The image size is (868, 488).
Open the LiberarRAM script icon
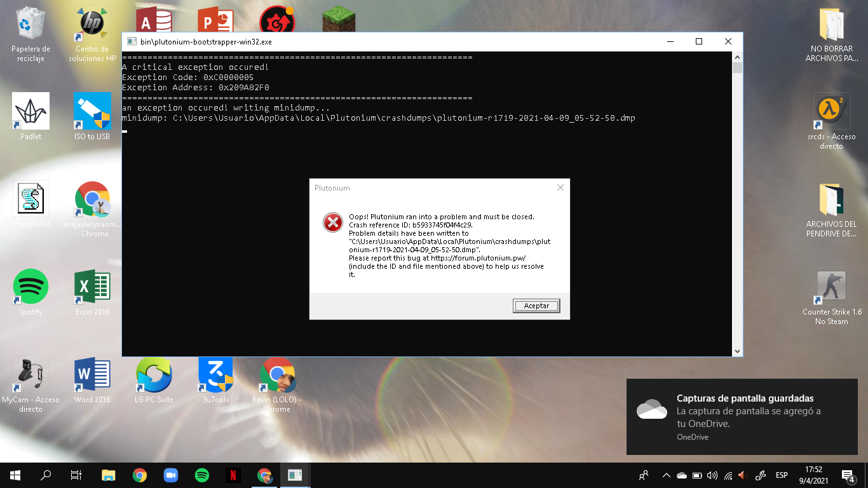pos(31,205)
